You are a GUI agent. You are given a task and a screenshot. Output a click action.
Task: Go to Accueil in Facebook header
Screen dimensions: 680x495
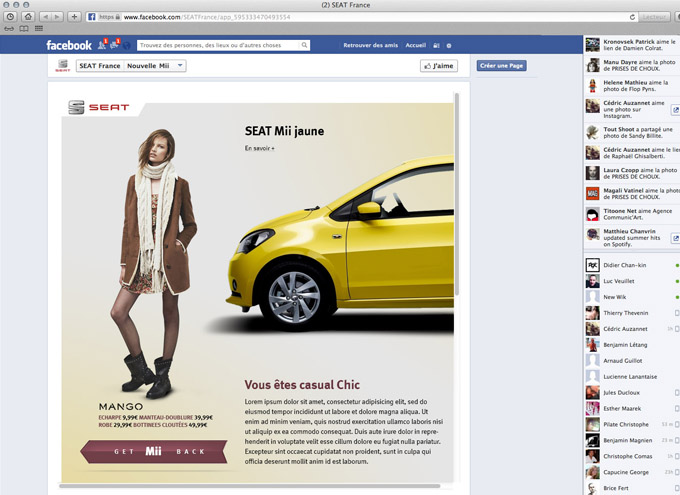(415, 45)
